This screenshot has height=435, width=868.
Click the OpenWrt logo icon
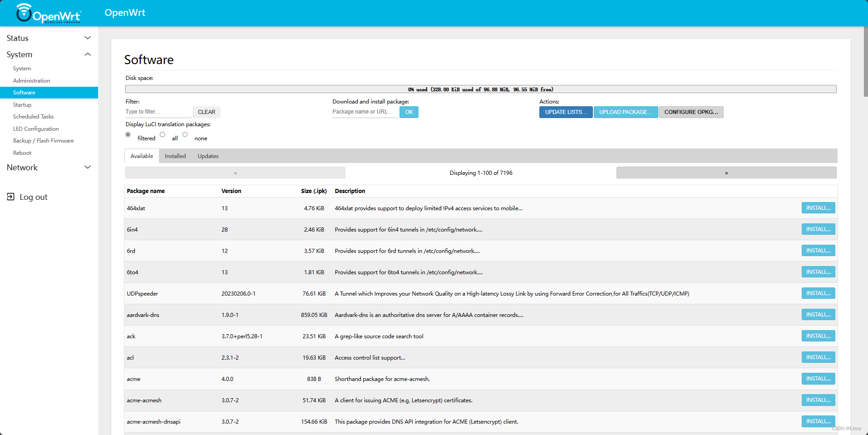(x=49, y=13)
